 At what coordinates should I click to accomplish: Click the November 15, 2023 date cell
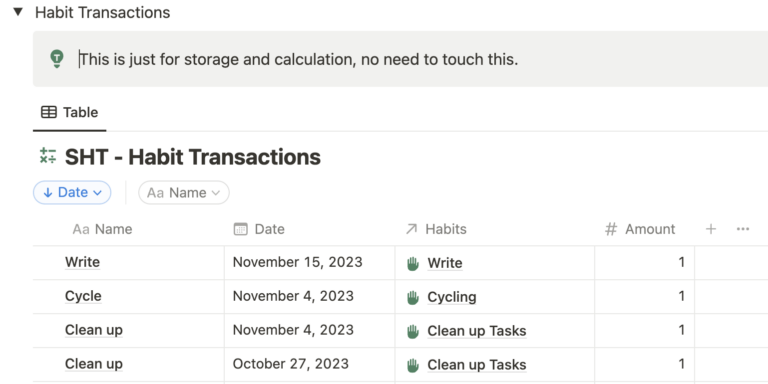point(310,263)
